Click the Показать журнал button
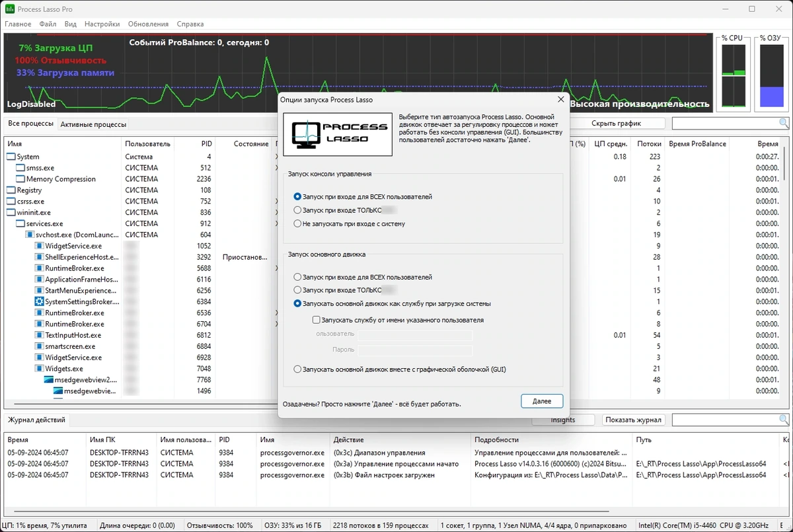The width and height of the screenshot is (793, 532). [x=633, y=420]
